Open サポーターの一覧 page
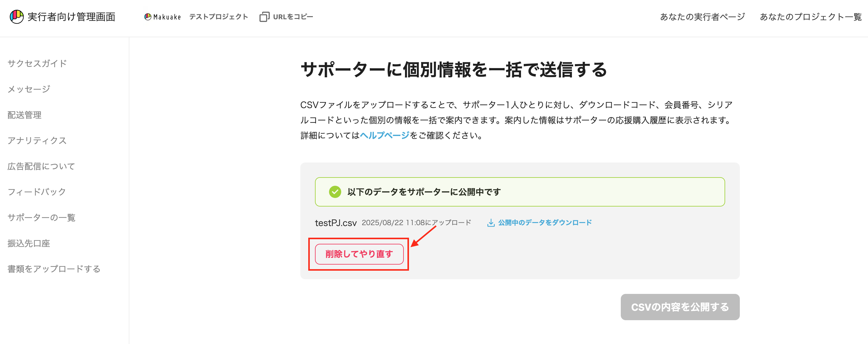Image resolution: width=868 pixels, height=344 pixels. (x=41, y=217)
